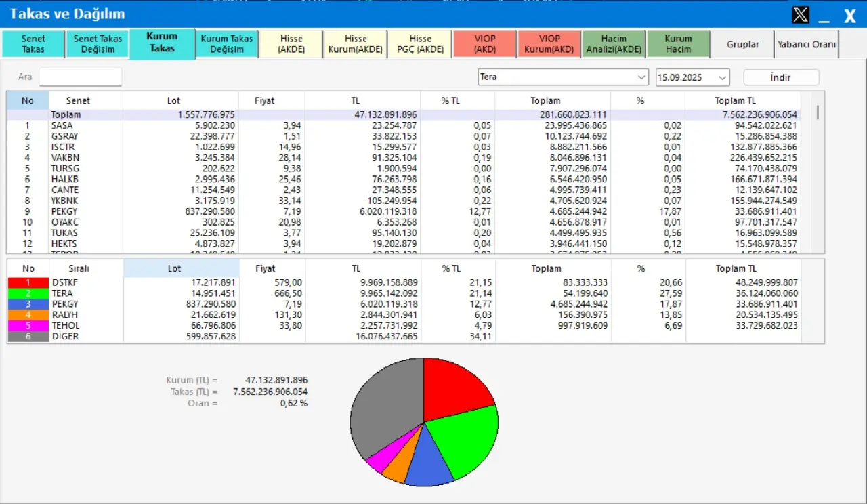Screen dimensions: 867x504
Task: Open the Senet Takas tab
Action: click(x=33, y=44)
